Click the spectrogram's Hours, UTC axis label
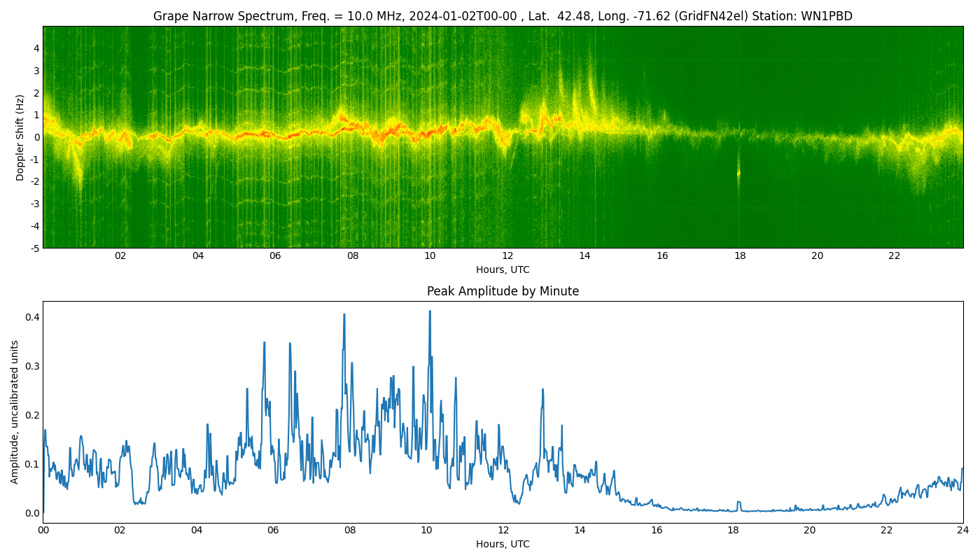 503,269
